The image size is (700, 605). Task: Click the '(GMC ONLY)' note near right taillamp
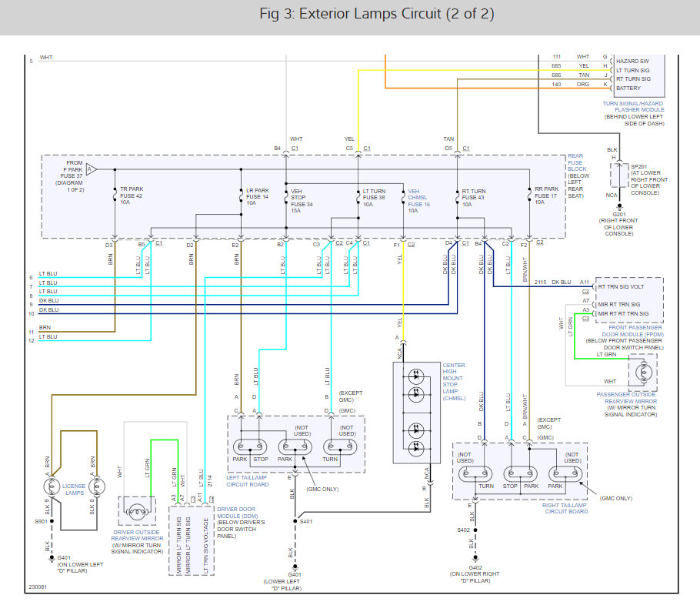[x=616, y=499]
